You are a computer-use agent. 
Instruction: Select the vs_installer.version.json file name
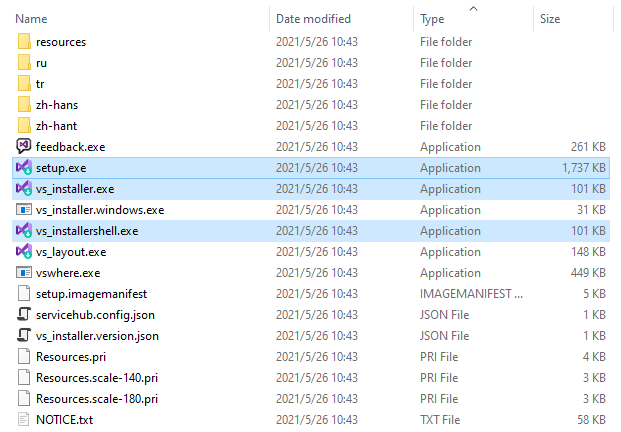[97, 336]
